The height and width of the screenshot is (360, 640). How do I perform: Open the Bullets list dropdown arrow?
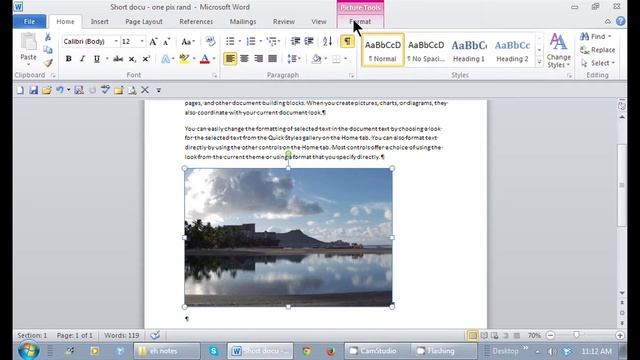click(x=240, y=41)
